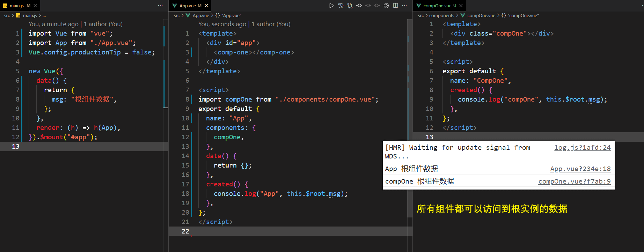The image size is (644, 252).
Task: Open 'src' breadcrumb in App.vue pane
Action: (x=177, y=15)
